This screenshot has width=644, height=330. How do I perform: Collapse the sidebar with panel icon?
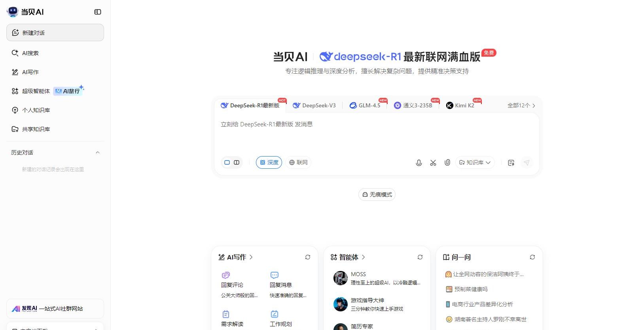[98, 12]
